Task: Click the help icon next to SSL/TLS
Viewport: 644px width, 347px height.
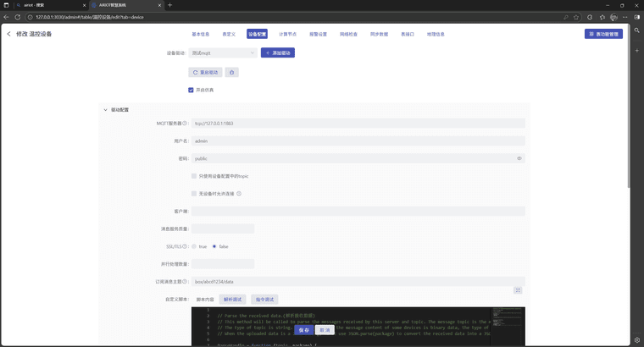Action: [x=185, y=246]
